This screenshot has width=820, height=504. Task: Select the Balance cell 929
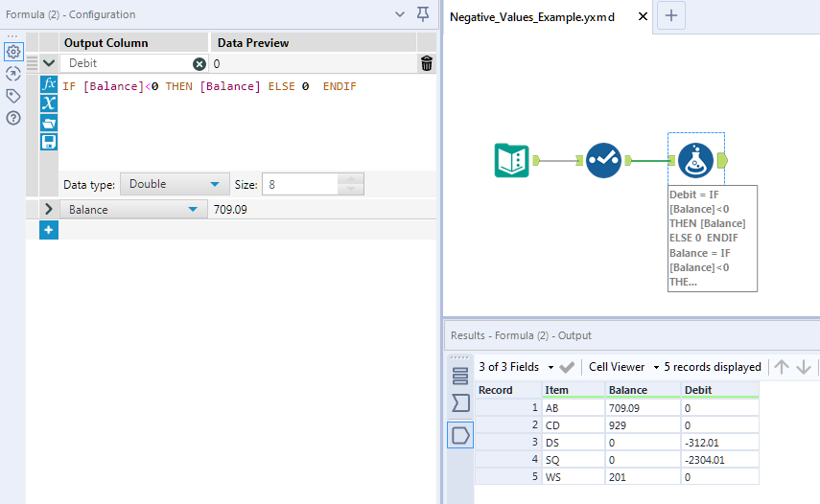coord(643,425)
